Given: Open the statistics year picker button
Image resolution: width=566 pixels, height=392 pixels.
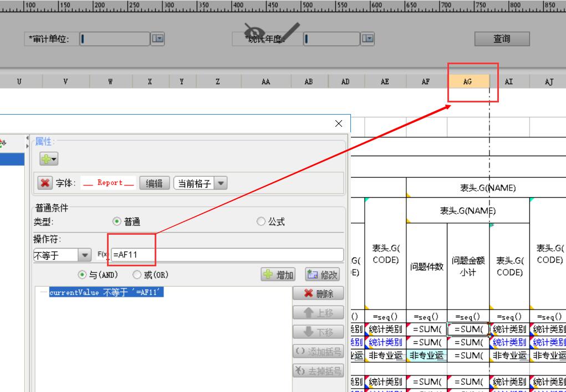Looking at the screenshot, I should tap(368, 39).
